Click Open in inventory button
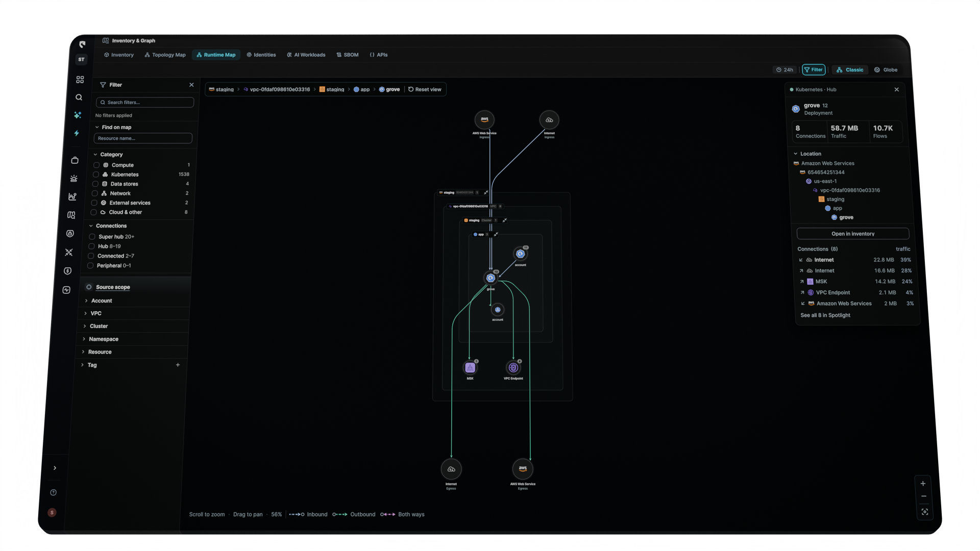 click(x=853, y=234)
